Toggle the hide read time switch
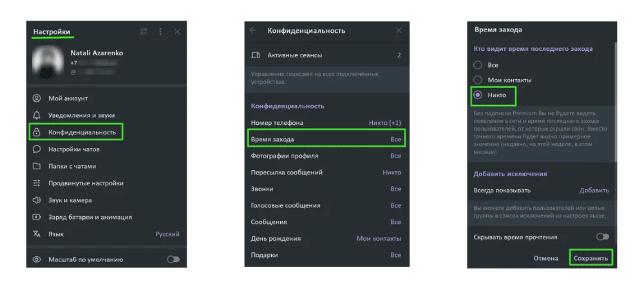The image size is (644, 289). point(602,237)
